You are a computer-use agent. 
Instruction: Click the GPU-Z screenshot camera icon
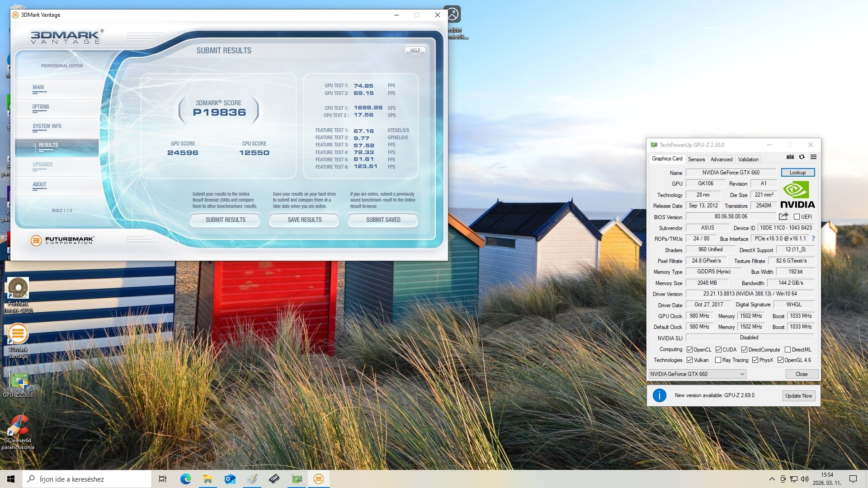point(790,157)
